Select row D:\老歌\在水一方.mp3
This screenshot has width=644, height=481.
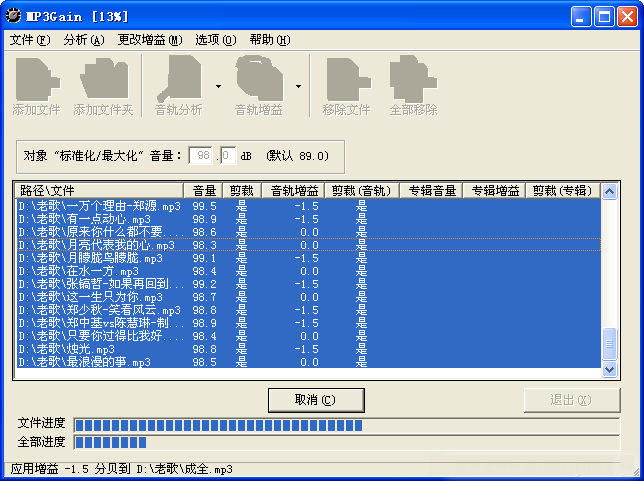coord(308,271)
